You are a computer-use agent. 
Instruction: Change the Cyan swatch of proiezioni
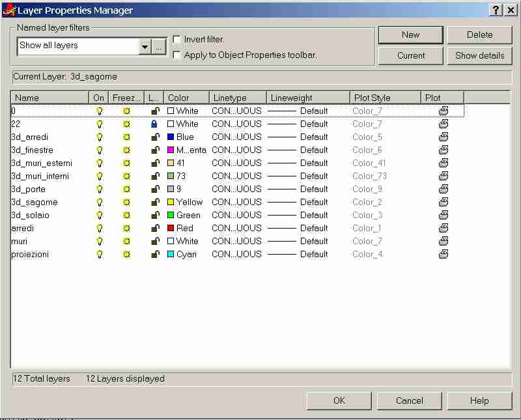tap(171, 254)
